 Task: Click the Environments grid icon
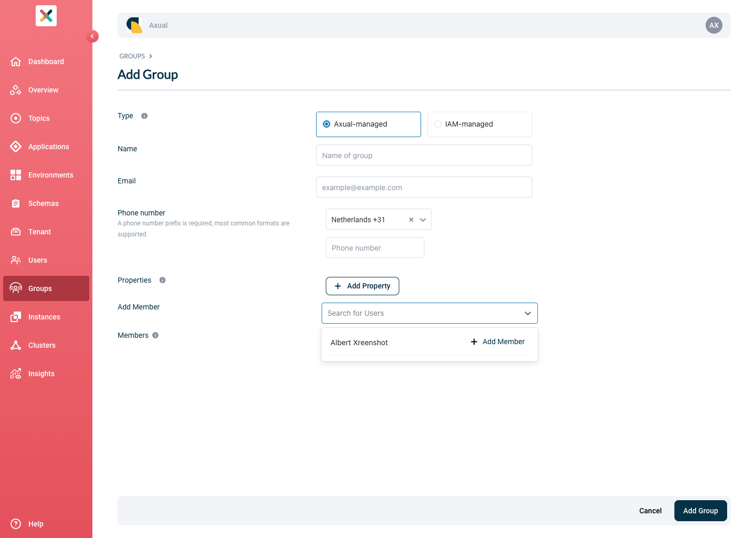[16, 175]
